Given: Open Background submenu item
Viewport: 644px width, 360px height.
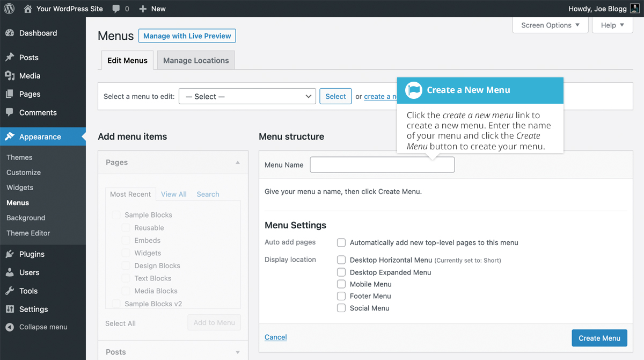Looking at the screenshot, I should pyautogui.click(x=26, y=218).
